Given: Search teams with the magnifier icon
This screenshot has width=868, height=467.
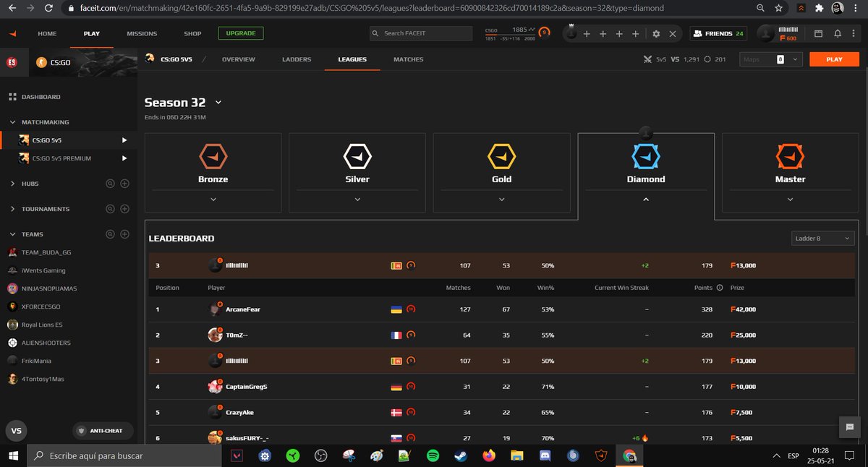Looking at the screenshot, I should pyautogui.click(x=110, y=234).
